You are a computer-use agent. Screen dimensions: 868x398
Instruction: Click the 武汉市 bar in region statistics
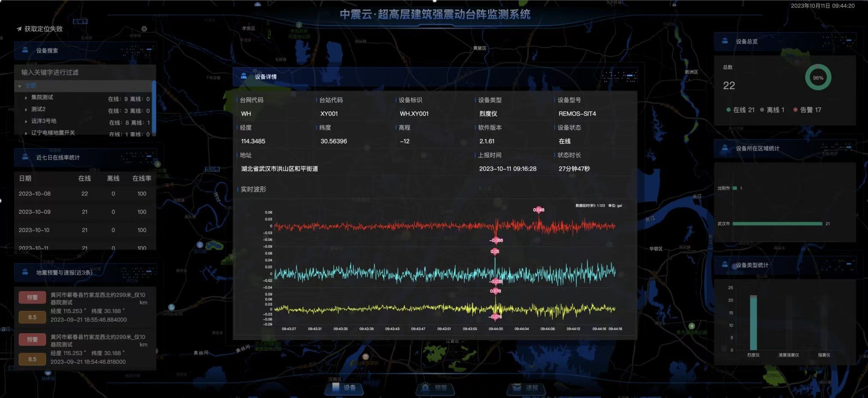pyautogui.click(x=777, y=224)
